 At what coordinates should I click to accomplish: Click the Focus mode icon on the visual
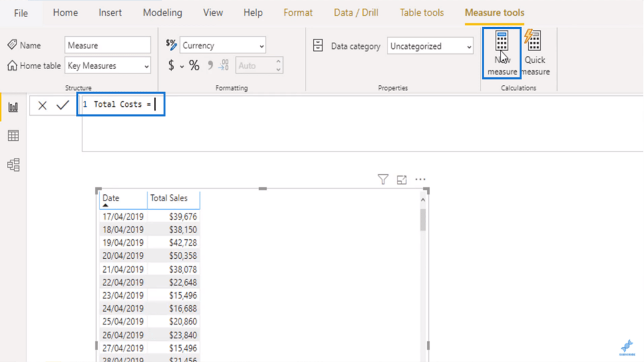pos(402,179)
